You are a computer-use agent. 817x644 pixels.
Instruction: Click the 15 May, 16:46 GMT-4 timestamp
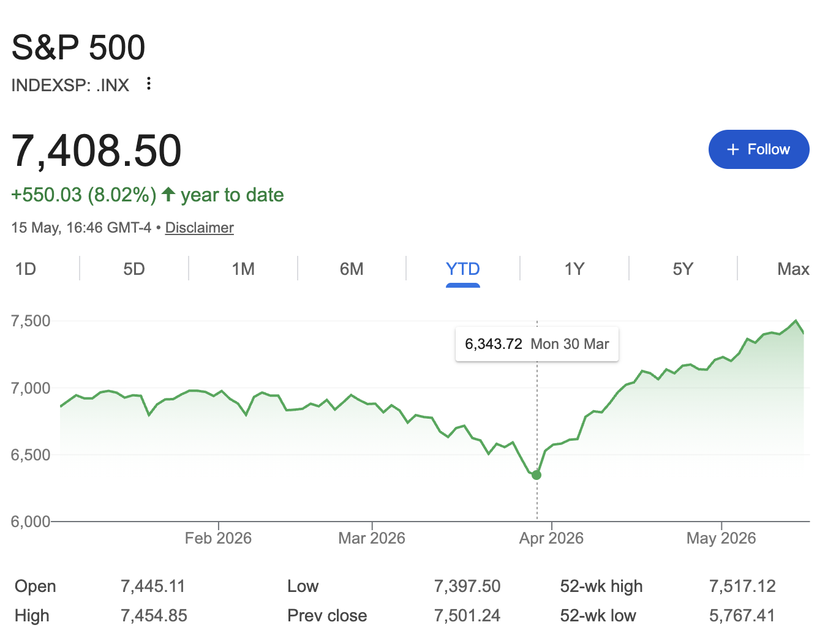click(81, 228)
